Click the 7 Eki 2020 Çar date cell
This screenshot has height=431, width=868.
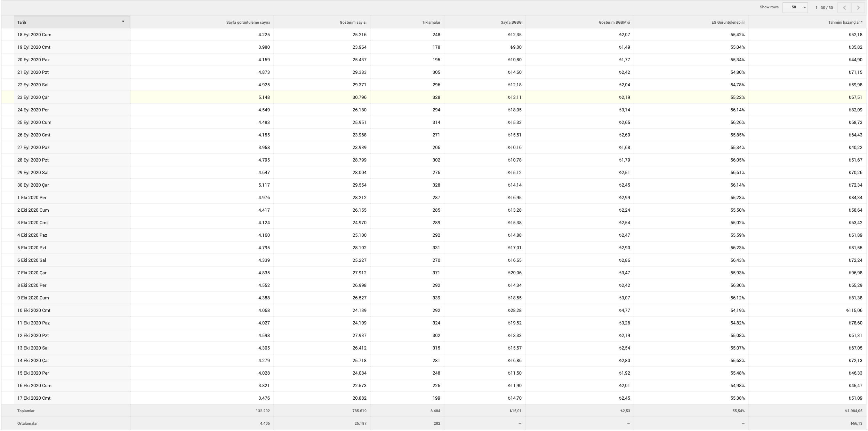(x=32, y=273)
